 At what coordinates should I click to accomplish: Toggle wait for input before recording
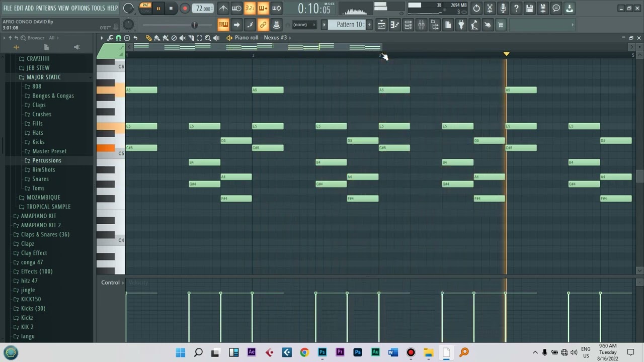(236, 8)
